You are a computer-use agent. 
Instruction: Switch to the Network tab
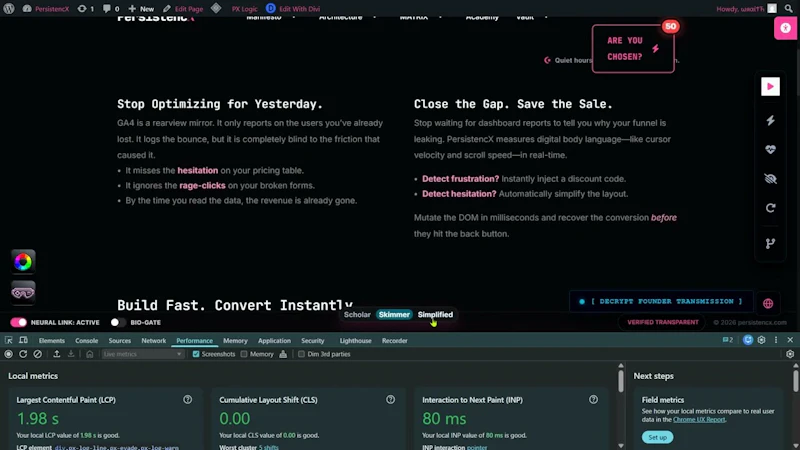click(154, 341)
